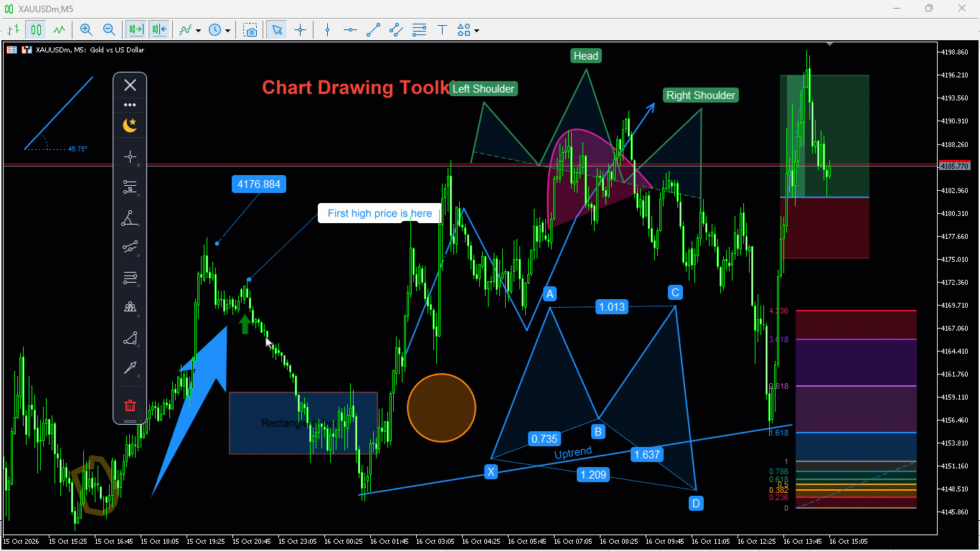Draw a trendline from top toolbar
The height and width of the screenshot is (551, 980).
373,29
